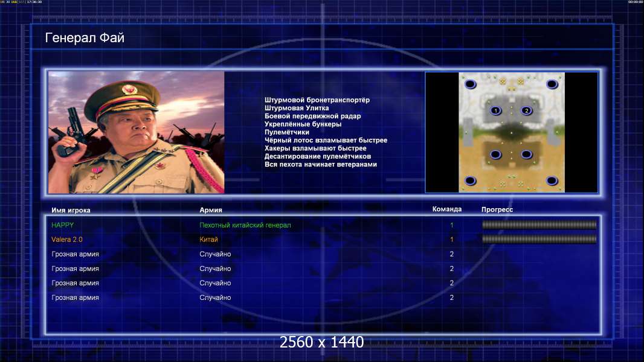Viewport: 644px width, 362px height.
Task: Click the Генерал Фай title text
Action: point(85,38)
